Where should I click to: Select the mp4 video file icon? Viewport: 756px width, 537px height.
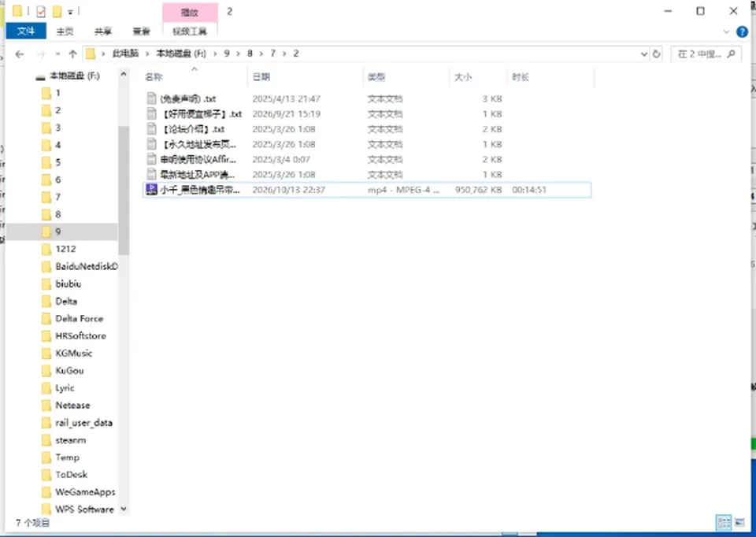click(x=151, y=190)
